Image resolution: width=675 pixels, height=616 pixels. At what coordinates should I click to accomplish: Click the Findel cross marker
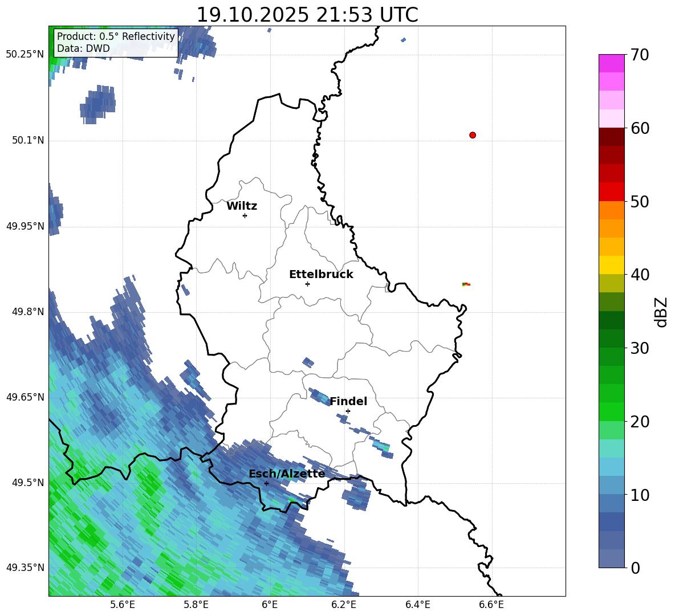(348, 411)
